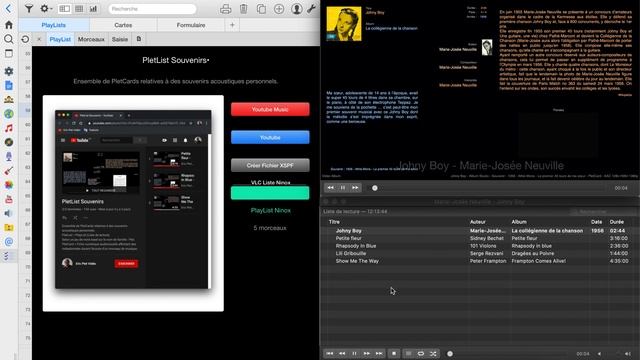This screenshot has height=360, width=640.
Task: Select the PlayLists view tab
Action: coord(53,25)
